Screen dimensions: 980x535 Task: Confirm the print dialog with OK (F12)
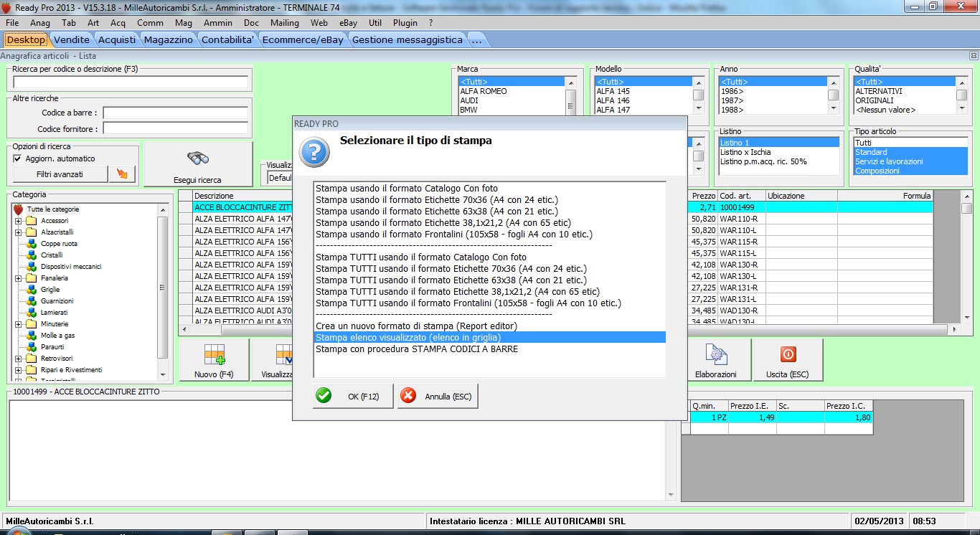[353, 396]
